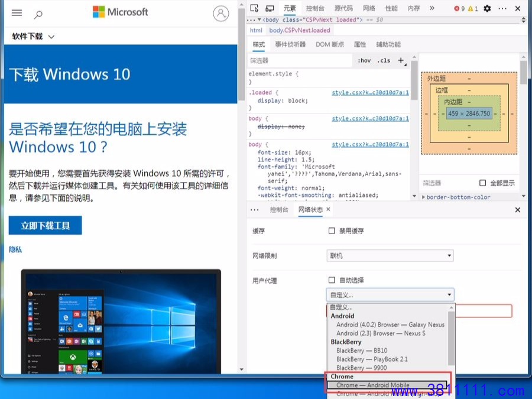Click the search magnifier icon
This screenshot has width=532, height=399.
coord(38,14)
